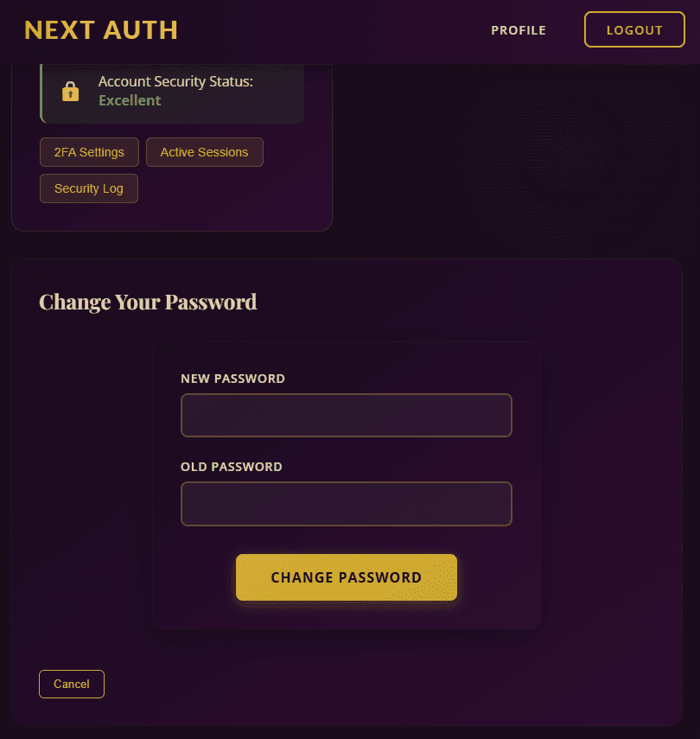
Task: Click the Account Security Status label text
Action: 175,81
